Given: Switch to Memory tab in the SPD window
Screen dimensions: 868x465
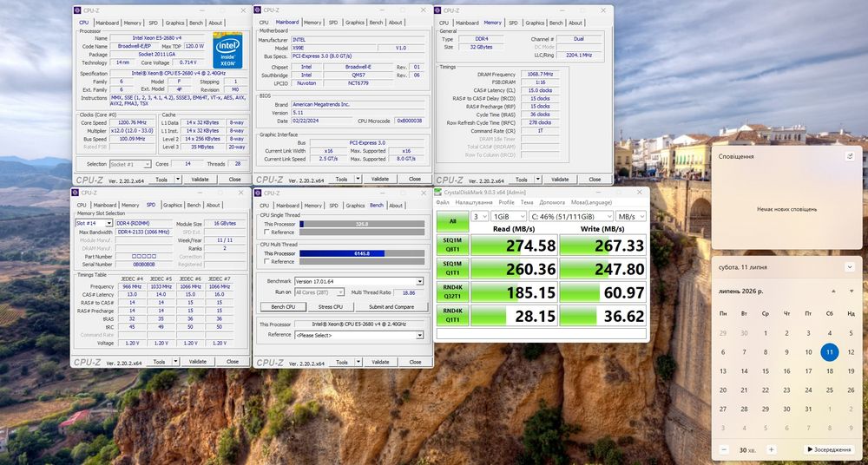Looking at the screenshot, I should [130, 205].
